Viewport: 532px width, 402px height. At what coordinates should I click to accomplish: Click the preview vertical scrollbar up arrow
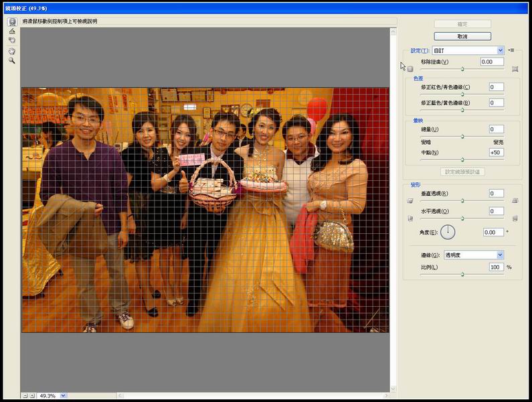tap(393, 32)
